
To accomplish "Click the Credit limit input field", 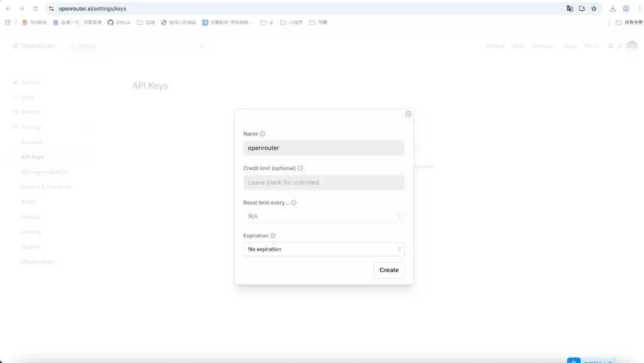I will pyautogui.click(x=324, y=182).
